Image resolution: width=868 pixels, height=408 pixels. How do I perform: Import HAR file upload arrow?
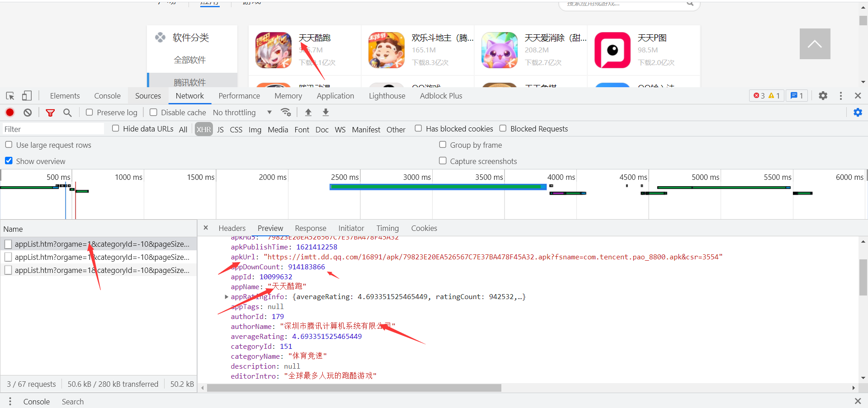pyautogui.click(x=308, y=112)
